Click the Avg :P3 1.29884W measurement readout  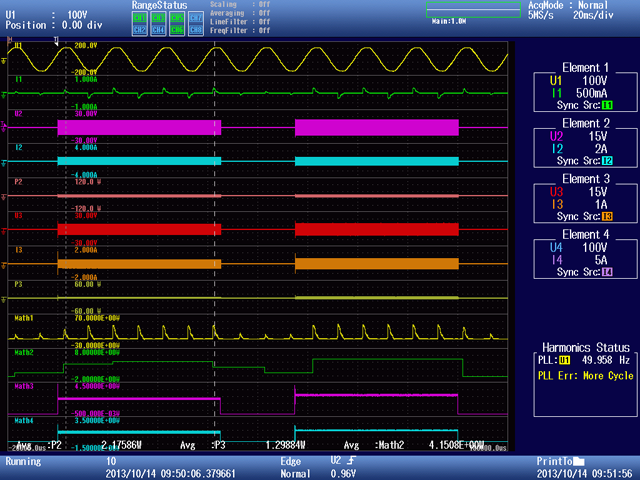(x=242, y=445)
